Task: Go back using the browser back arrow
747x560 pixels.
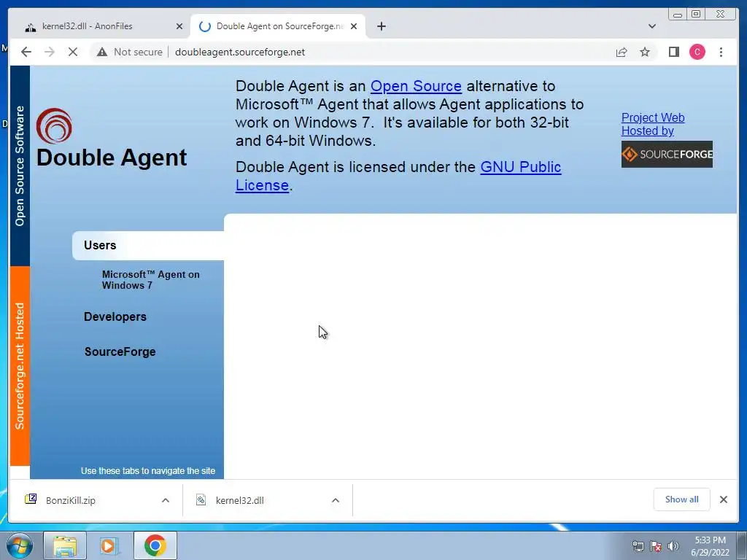Action: pyautogui.click(x=26, y=52)
